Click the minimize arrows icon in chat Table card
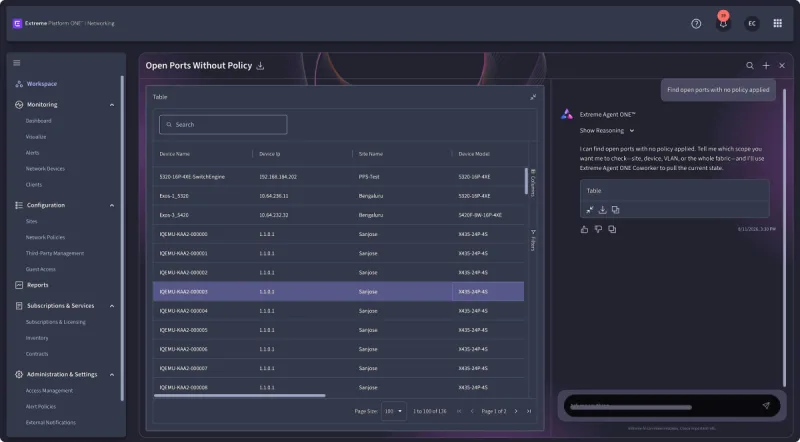This screenshot has width=800, height=442. (589, 210)
